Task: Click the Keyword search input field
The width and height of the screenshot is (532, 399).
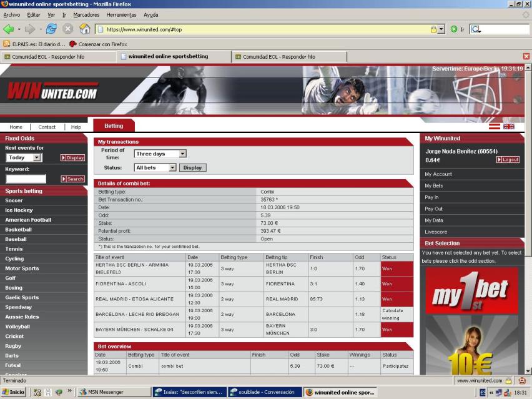Action: pos(26,179)
